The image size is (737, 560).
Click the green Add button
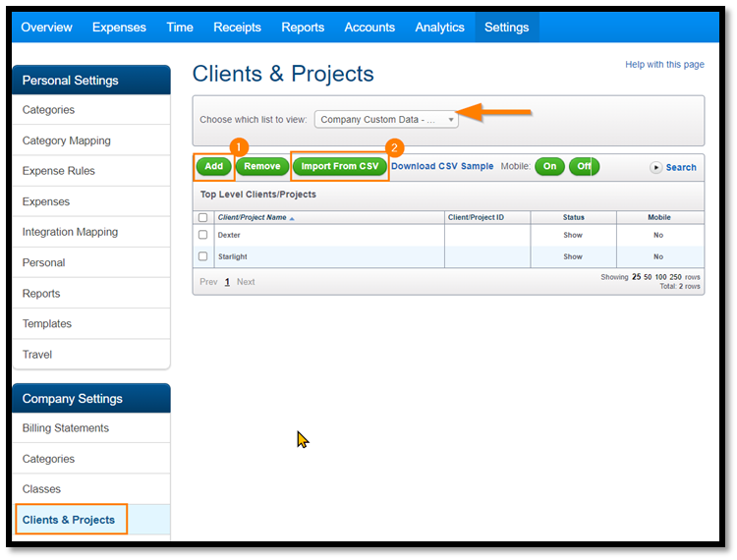coord(214,166)
